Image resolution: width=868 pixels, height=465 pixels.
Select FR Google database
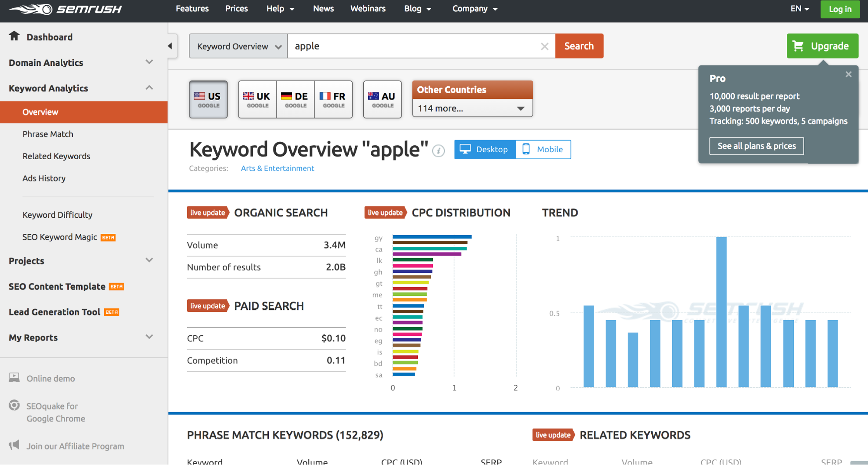[333, 99]
